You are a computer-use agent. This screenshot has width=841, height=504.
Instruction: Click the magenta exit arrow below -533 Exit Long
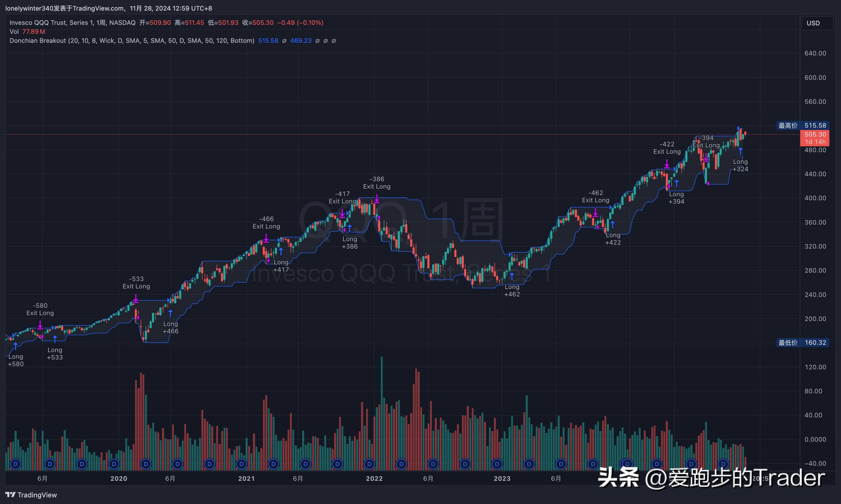(x=136, y=298)
